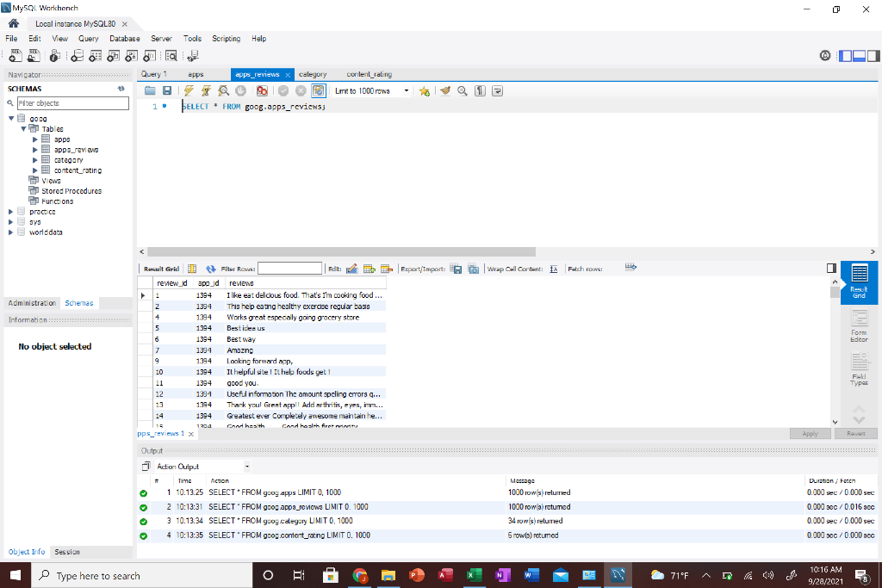The width and height of the screenshot is (882, 588).
Task: Toggle continue on error stop icon
Action: click(x=262, y=90)
